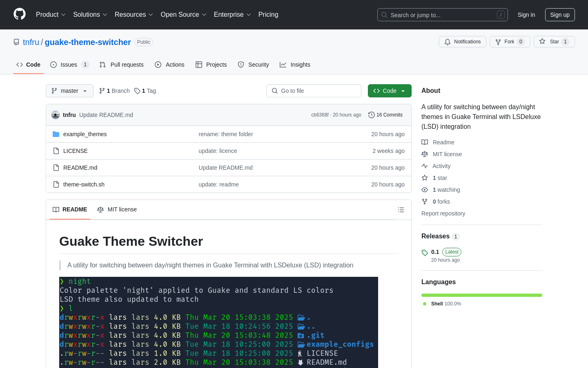The height and width of the screenshot is (368, 588).
Task: Open commit hash cb6368f
Action: pos(320,115)
